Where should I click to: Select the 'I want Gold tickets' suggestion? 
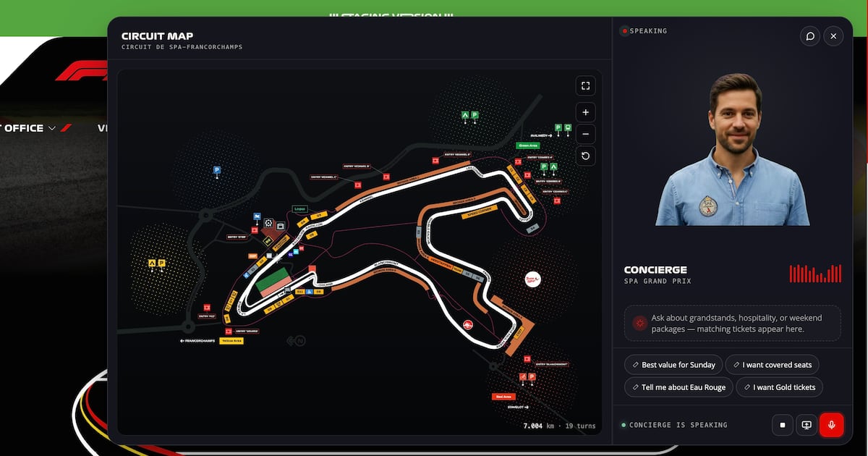point(778,387)
